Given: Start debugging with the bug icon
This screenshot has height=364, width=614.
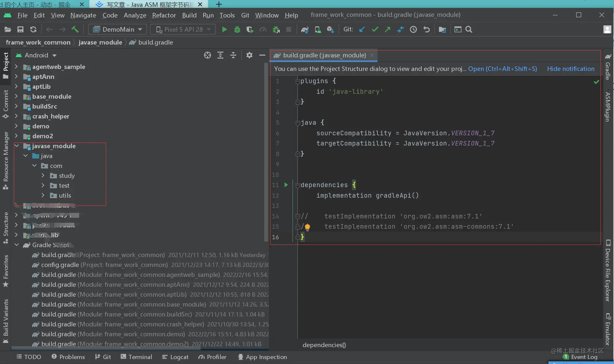Looking at the screenshot, I should point(238,29).
